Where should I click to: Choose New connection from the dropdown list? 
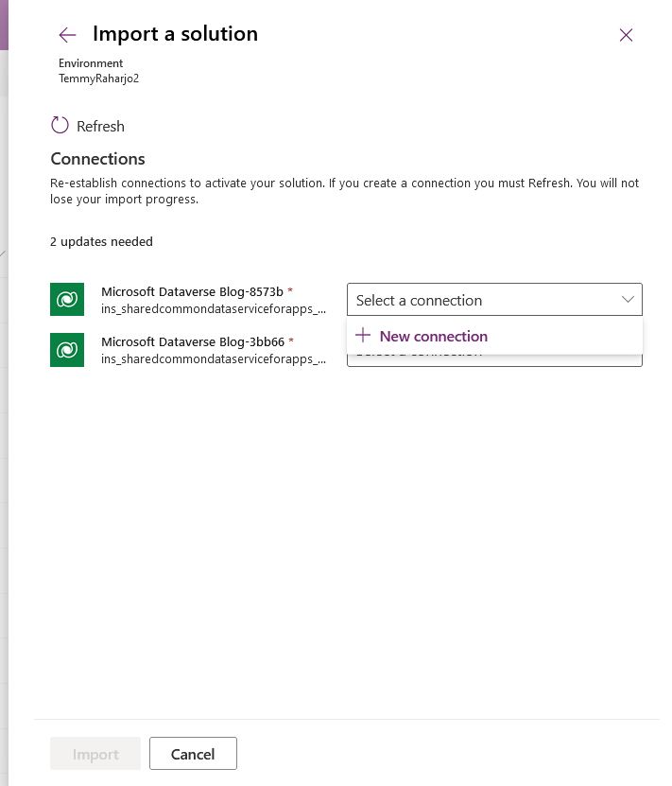(x=494, y=336)
